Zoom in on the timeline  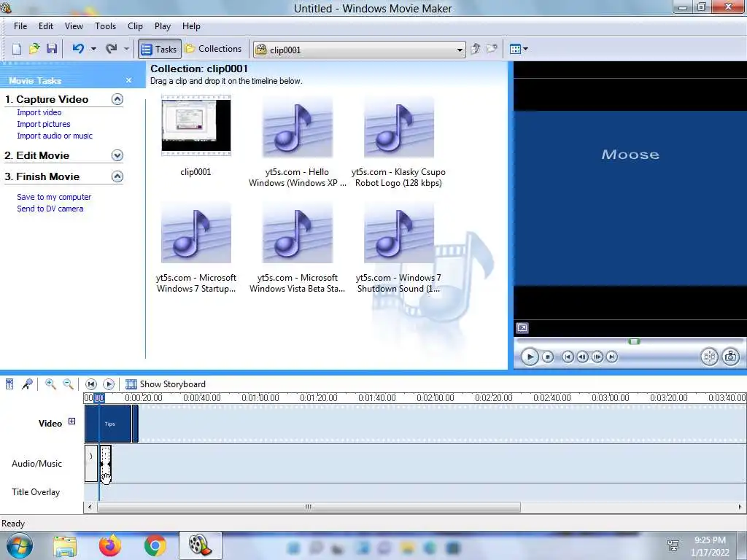pos(50,384)
